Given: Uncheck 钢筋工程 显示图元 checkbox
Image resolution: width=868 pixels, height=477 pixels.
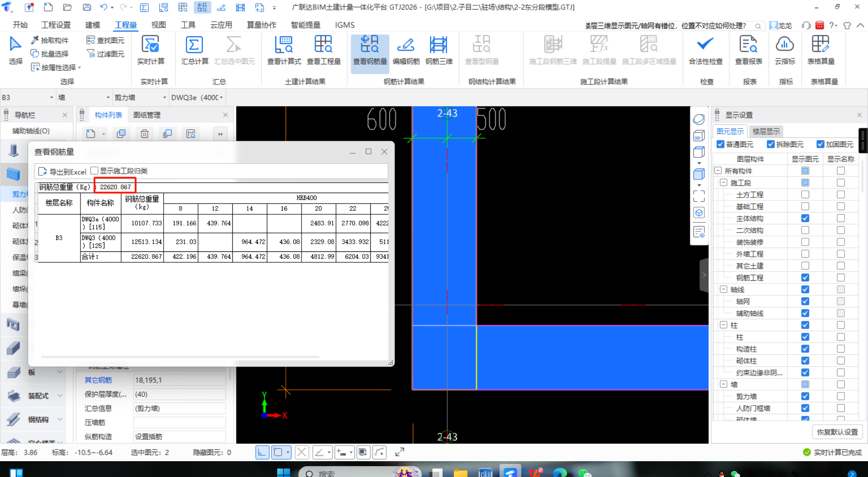Looking at the screenshot, I should [x=805, y=278].
